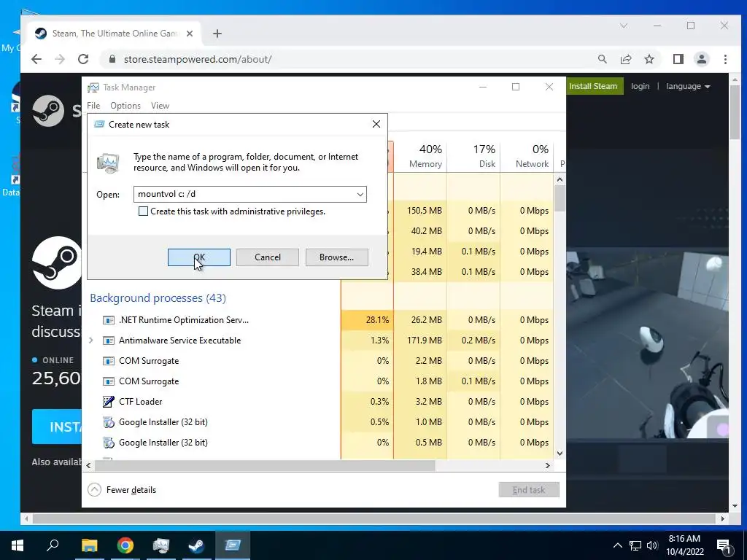
Task: Open Chrome tab search chevron
Action: 624,26
